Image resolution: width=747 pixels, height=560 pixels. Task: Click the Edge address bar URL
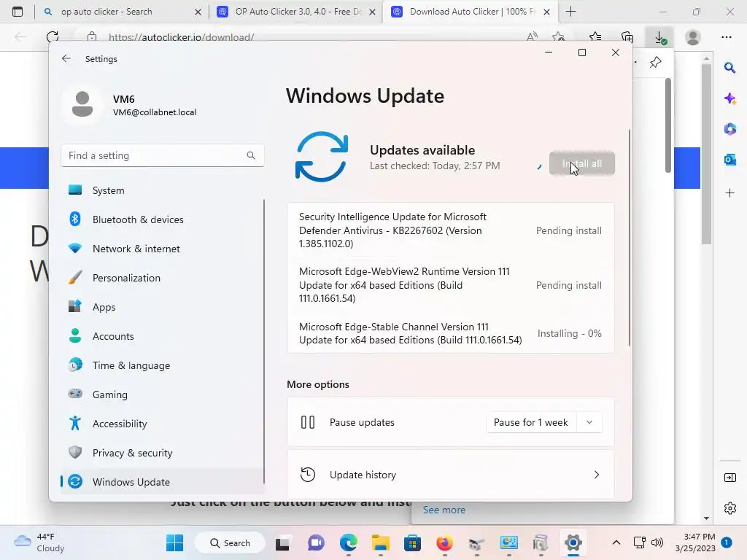tap(181, 37)
